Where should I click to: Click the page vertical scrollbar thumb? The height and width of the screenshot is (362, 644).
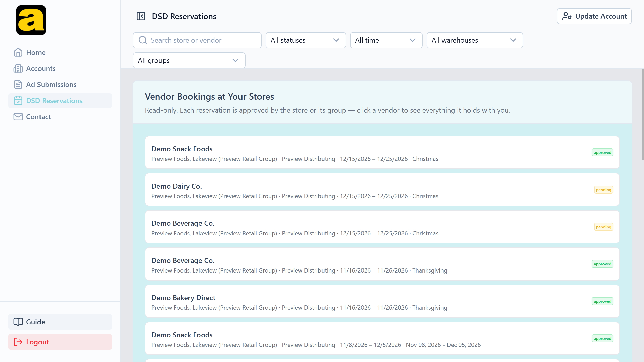click(x=643, y=114)
